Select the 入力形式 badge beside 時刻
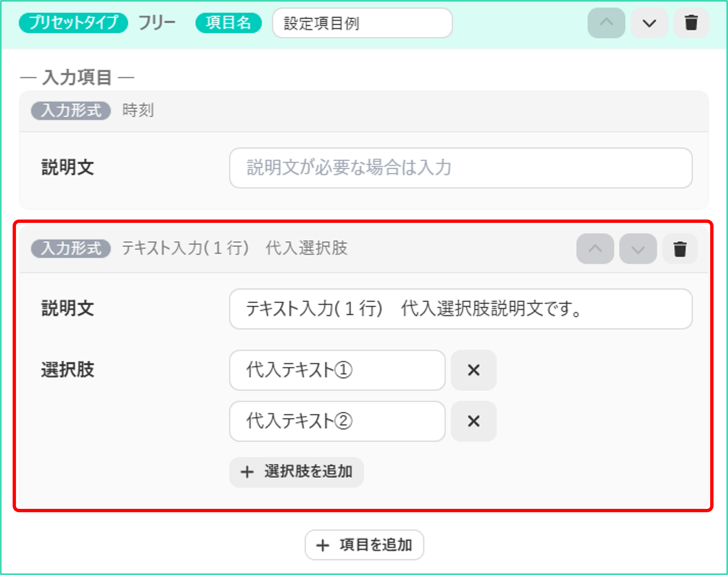This screenshot has height=575, width=728. [x=71, y=111]
